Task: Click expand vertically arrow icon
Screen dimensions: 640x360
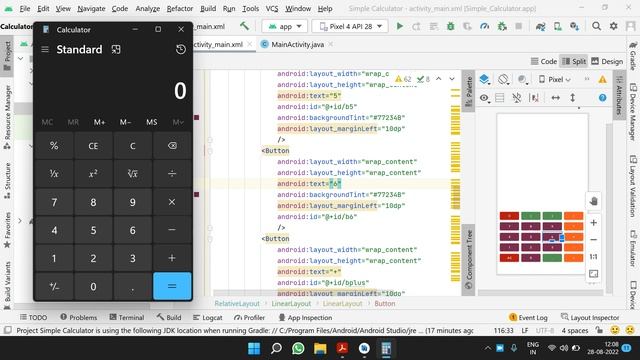Action: 573,98
